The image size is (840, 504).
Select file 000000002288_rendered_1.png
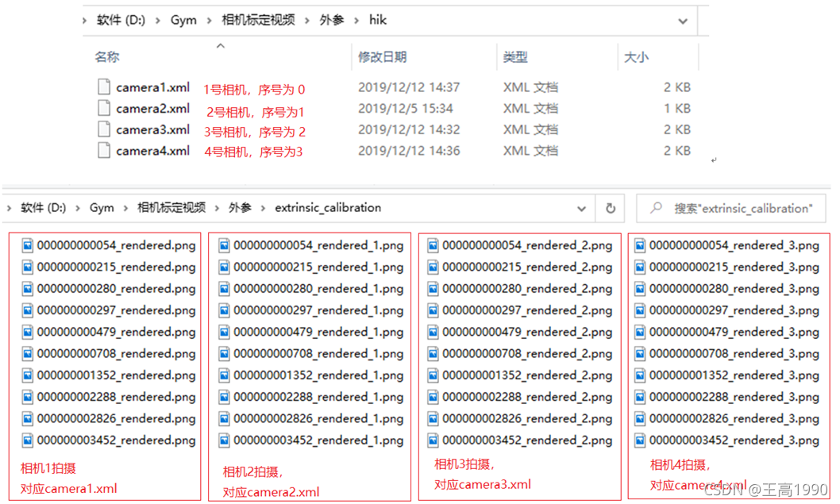pyautogui.click(x=318, y=397)
